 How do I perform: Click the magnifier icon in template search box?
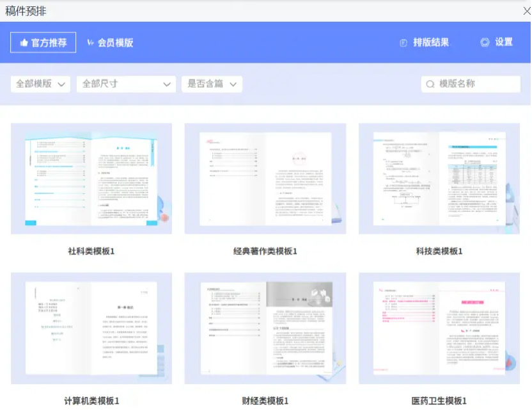tap(431, 83)
